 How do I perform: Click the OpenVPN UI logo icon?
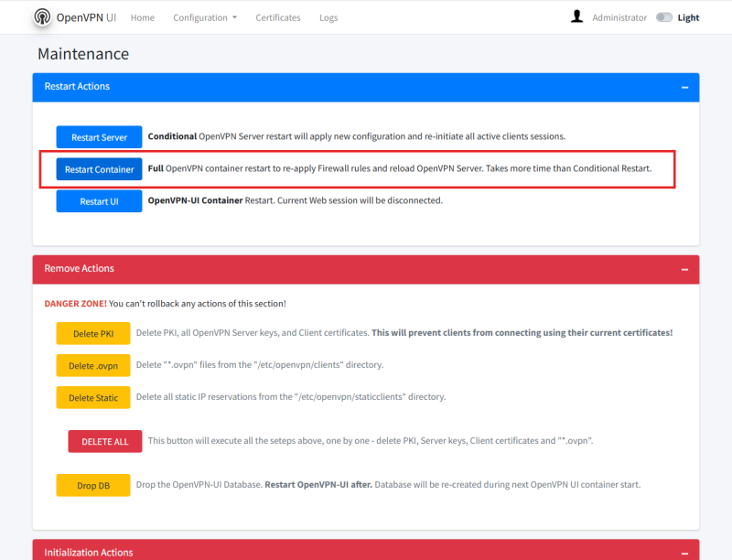point(42,17)
